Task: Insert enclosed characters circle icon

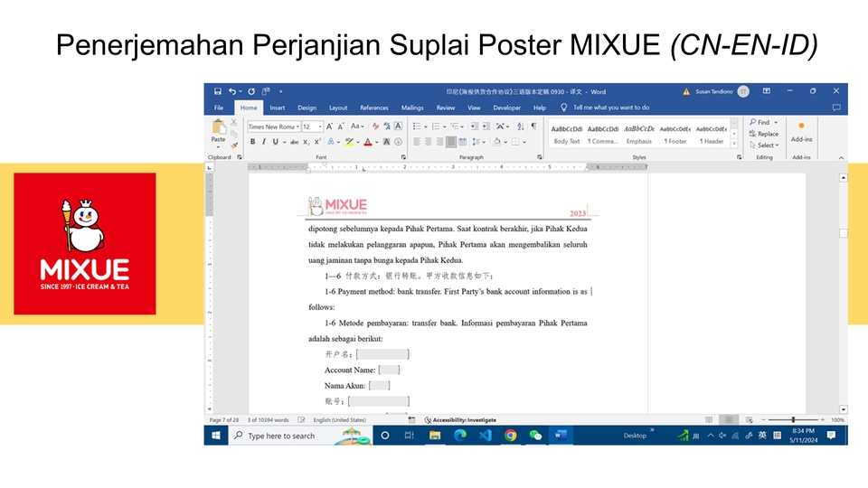Action: point(398,142)
